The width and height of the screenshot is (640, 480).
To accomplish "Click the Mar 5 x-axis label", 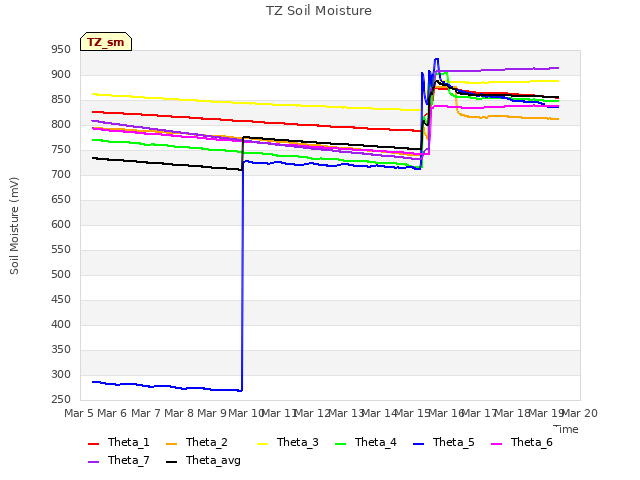I will point(79,413).
